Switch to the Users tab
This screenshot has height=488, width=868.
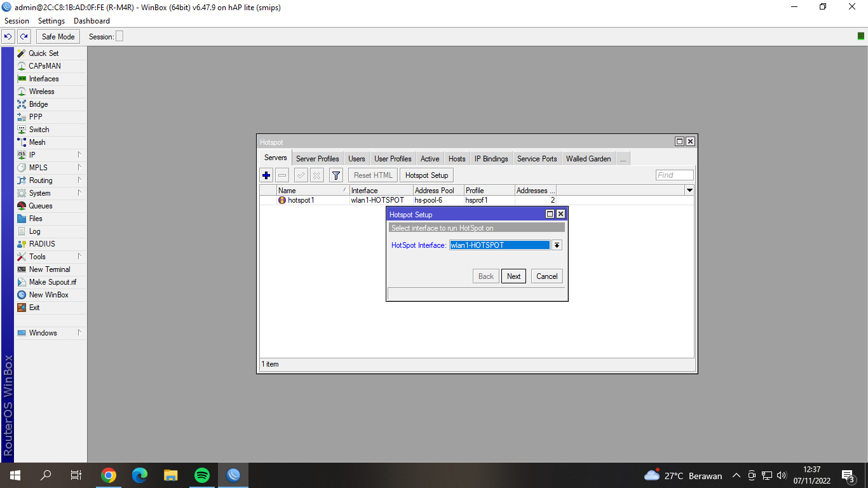(356, 159)
